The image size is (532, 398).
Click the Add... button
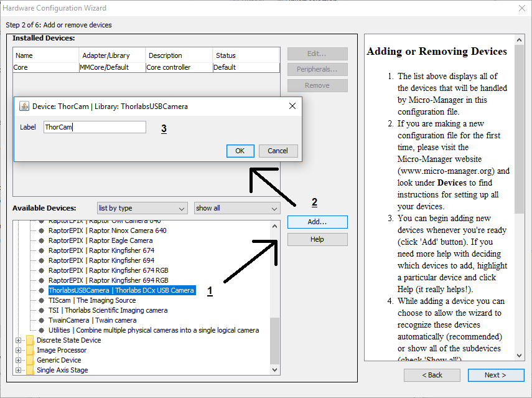coord(317,222)
